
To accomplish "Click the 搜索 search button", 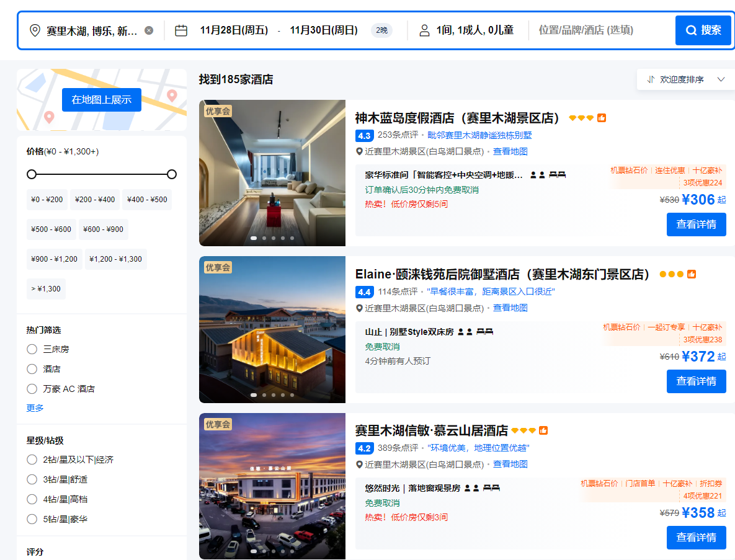I will pos(703,30).
